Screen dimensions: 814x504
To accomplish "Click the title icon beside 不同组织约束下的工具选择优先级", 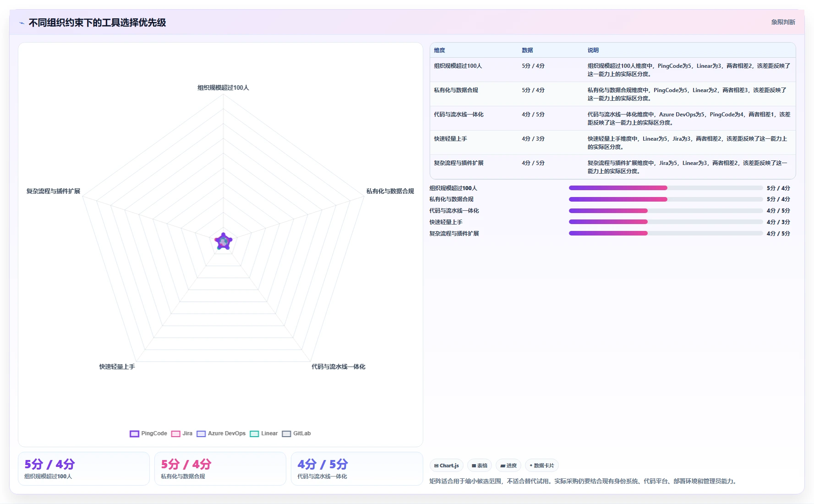I will coord(22,23).
